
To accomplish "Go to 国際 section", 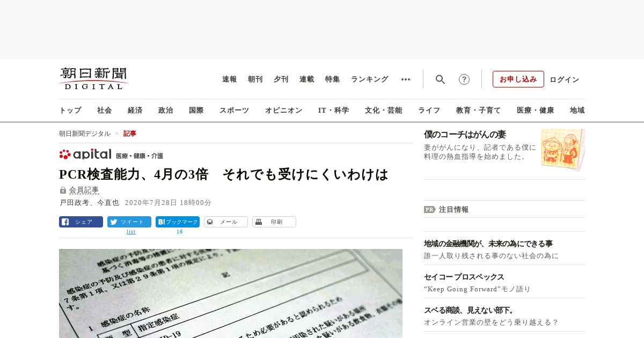I will [196, 111].
